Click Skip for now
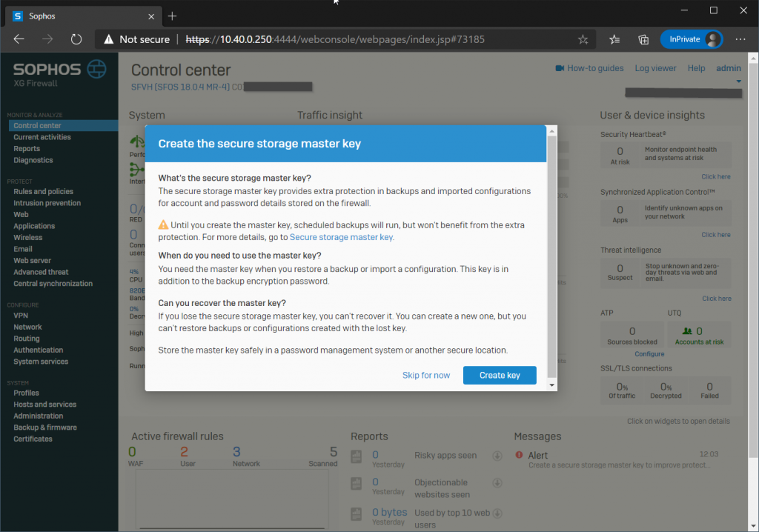759x532 pixels. 426,375
